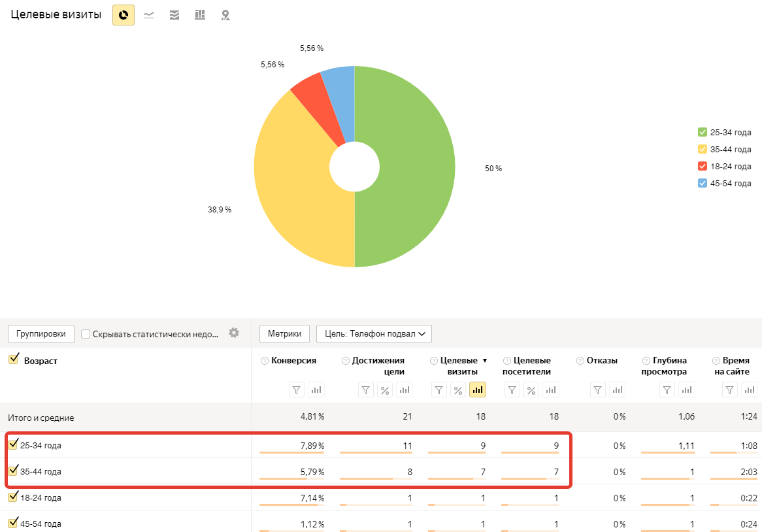Toggle the Возраст header checkbox

[13, 359]
